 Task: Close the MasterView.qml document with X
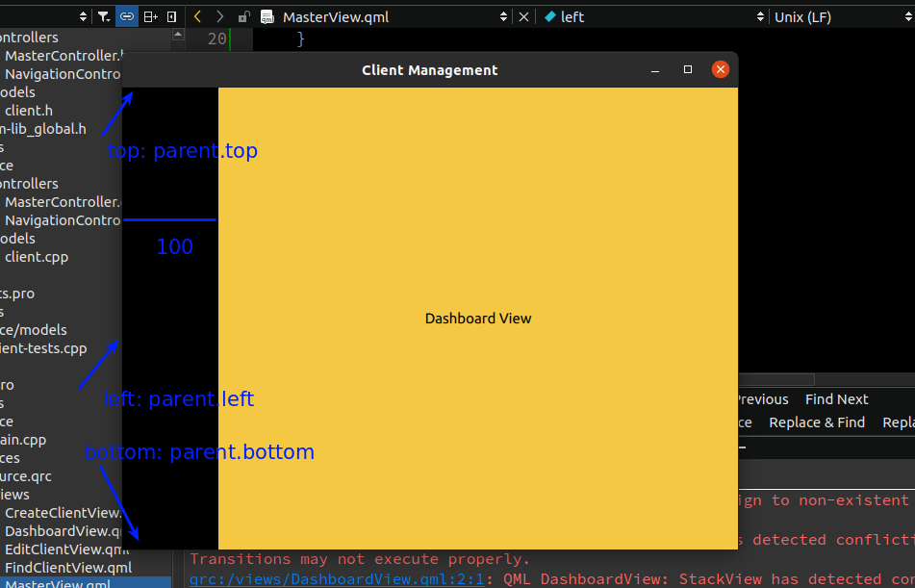point(524,17)
